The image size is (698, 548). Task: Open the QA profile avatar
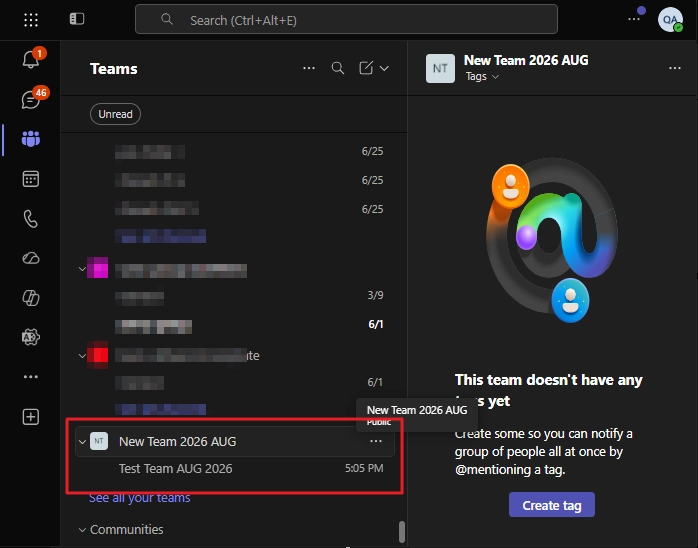point(670,20)
